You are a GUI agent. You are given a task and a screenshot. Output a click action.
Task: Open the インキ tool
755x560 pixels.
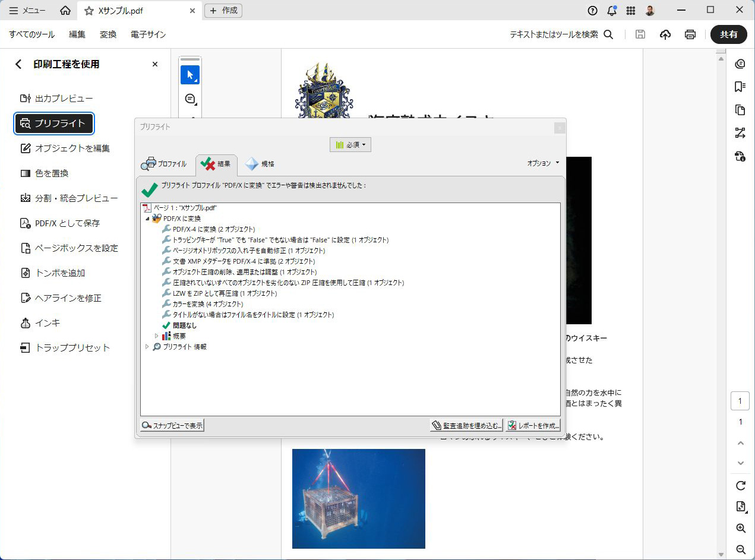point(40,323)
